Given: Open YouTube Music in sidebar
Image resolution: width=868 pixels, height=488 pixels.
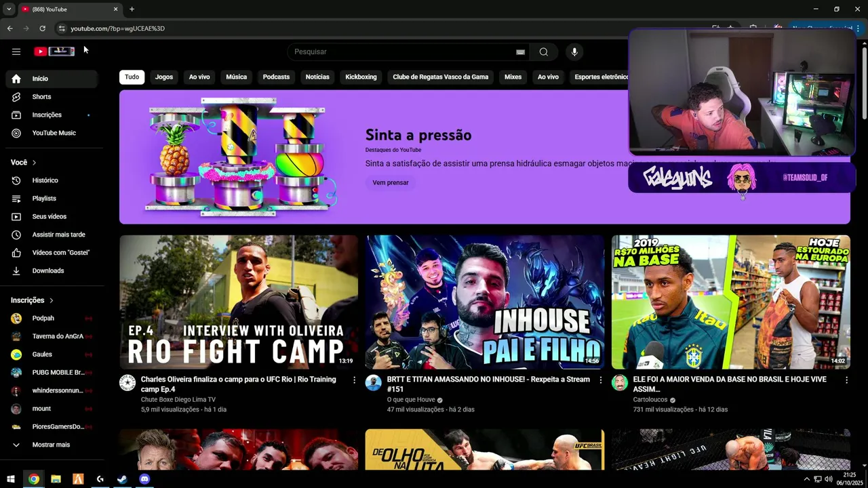Looking at the screenshot, I should click(x=52, y=133).
